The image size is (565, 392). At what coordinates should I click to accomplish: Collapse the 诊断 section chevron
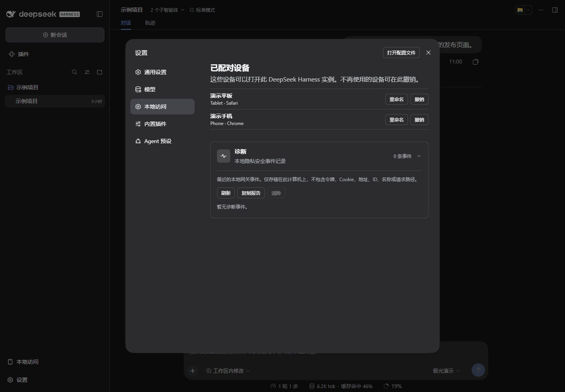click(x=419, y=156)
